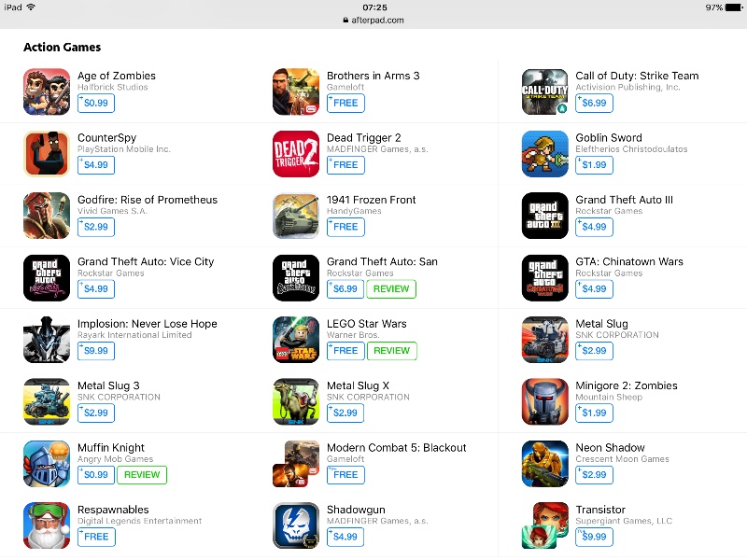
Task: Open the Modern Combat 5: Blackout title
Action: click(396, 448)
